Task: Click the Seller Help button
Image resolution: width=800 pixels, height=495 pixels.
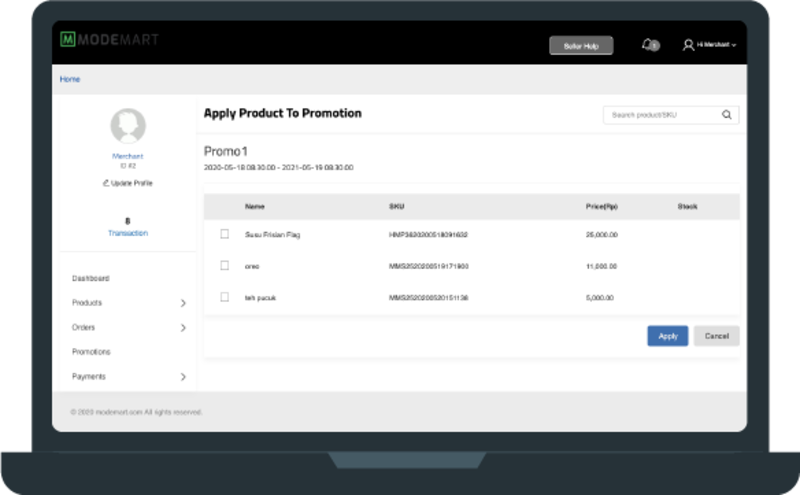Action: click(581, 45)
